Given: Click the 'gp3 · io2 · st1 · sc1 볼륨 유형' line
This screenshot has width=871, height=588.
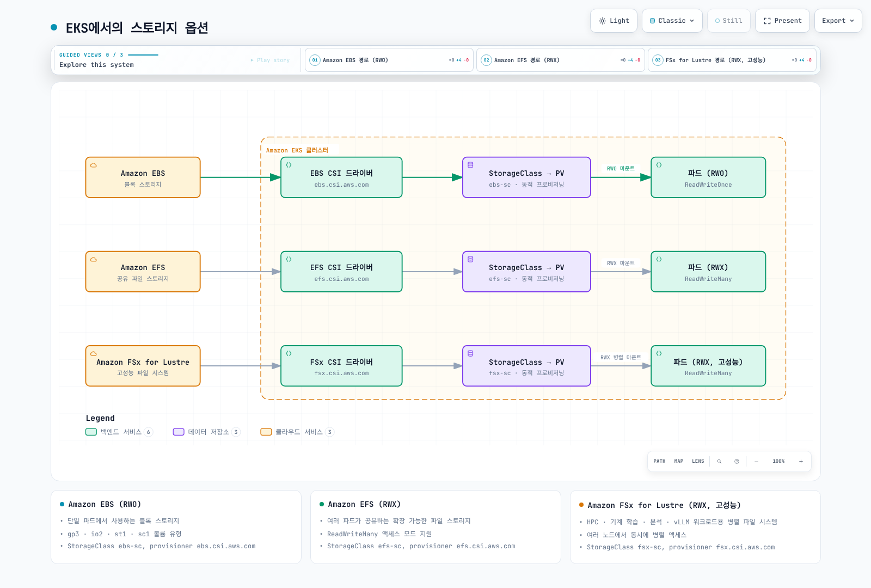Looking at the screenshot, I should tap(125, 534).
